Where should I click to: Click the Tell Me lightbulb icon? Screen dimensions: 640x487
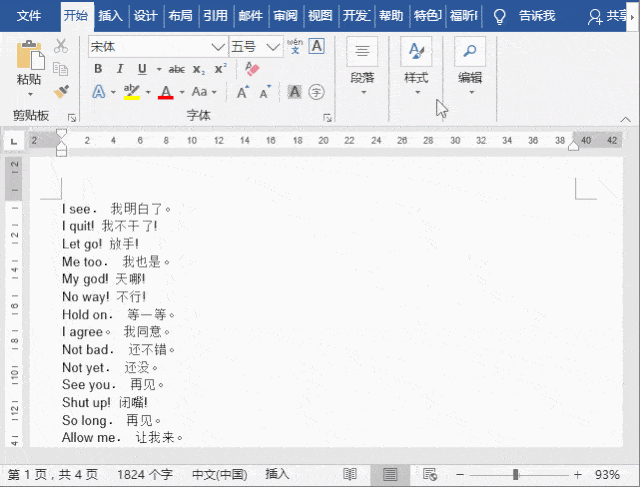[x=499, y=16]
